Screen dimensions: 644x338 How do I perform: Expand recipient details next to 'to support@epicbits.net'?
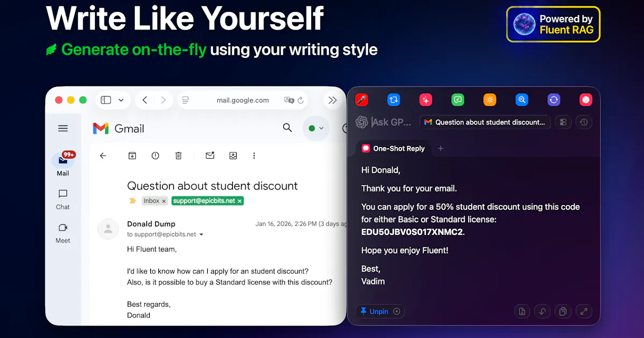[x=202, y=235]
